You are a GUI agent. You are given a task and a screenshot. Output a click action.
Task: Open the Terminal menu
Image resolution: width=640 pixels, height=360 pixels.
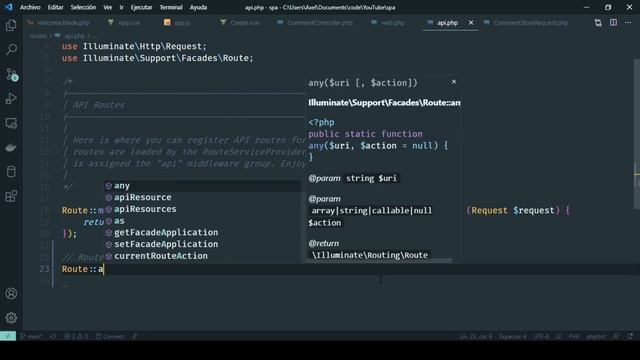[x=171, y=7]
